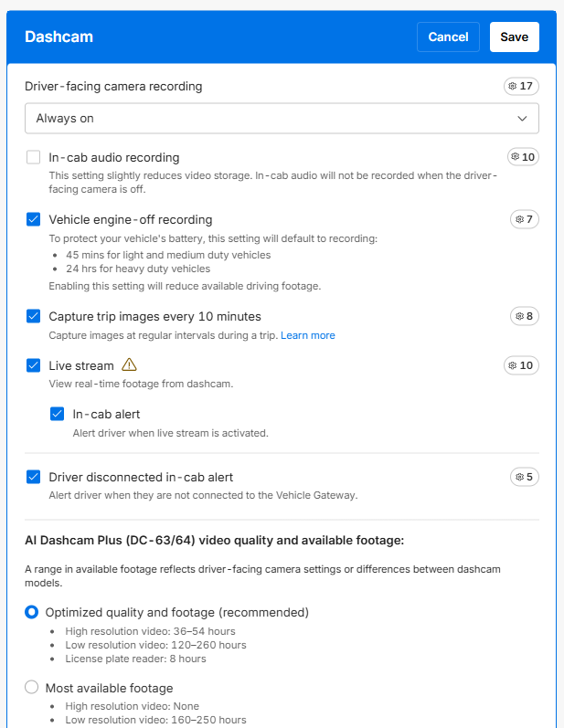564x728 pixels.
Task: Select Optimized quality and footage radio option
Action: coord(32,612)
